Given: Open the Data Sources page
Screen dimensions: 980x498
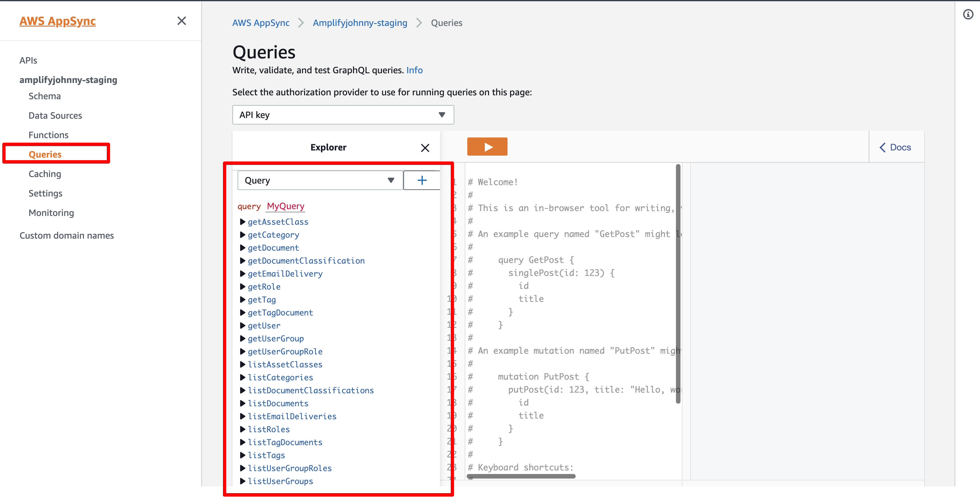Looking at the screenshot, I should (x=55, y=115).
